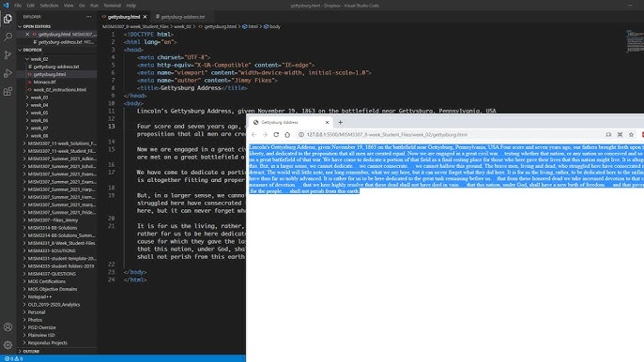Open the Help menu
Screen dimensions: 644x362
(x=131, y=6)
